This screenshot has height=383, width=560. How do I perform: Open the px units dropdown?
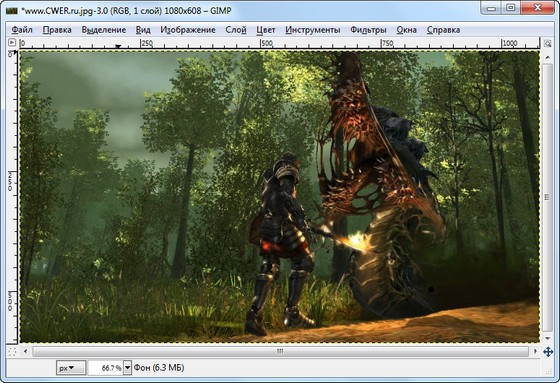click(71, 368)
